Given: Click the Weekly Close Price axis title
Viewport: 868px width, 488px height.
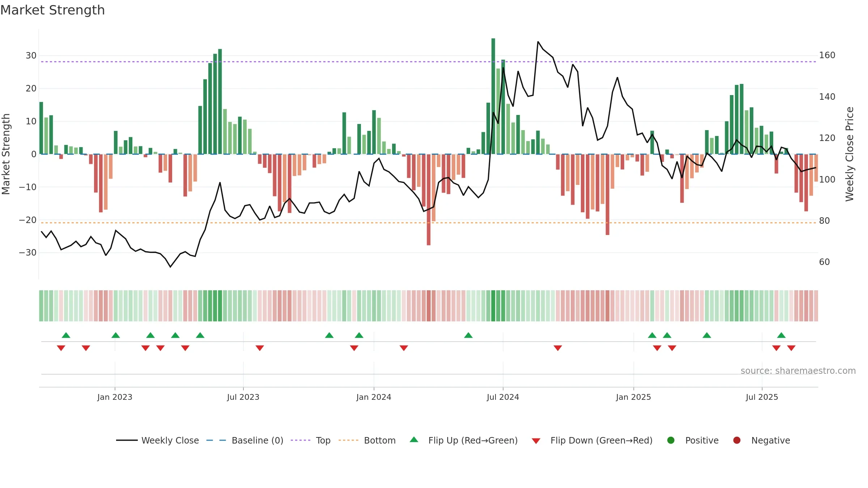Looking at the screenshot, I should pyautogui.click(x=850, y=154).
